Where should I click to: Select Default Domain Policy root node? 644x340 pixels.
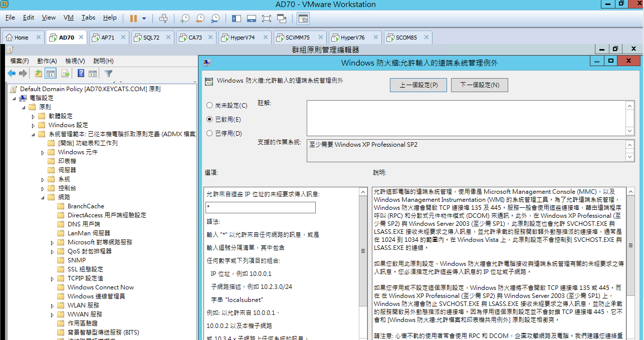coord(90,89)
